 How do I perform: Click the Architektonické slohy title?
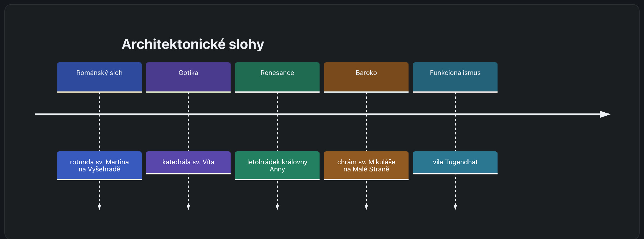(193, 44)
